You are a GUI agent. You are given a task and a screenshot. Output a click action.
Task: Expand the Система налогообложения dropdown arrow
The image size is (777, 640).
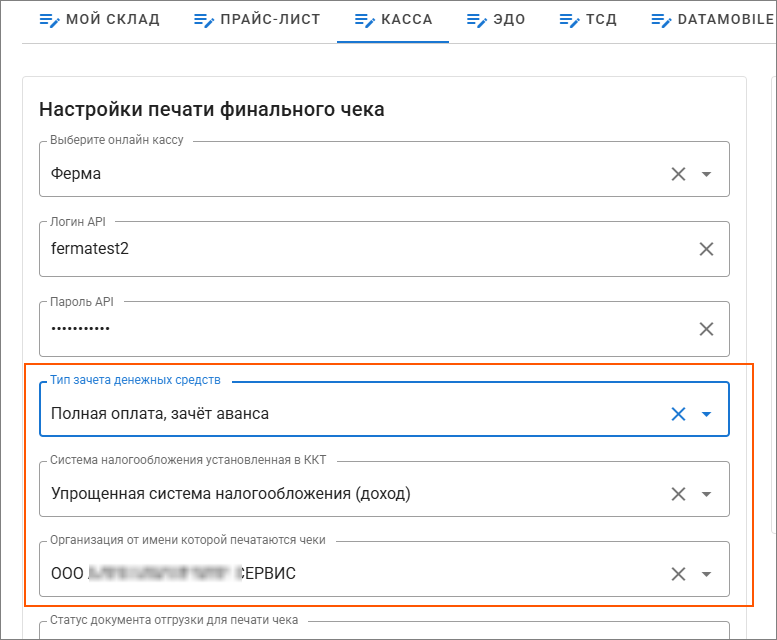[x=707, y=494]
